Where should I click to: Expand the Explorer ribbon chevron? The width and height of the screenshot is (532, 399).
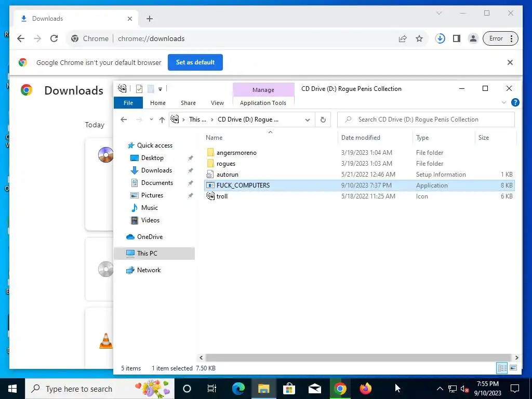point(504,102)
